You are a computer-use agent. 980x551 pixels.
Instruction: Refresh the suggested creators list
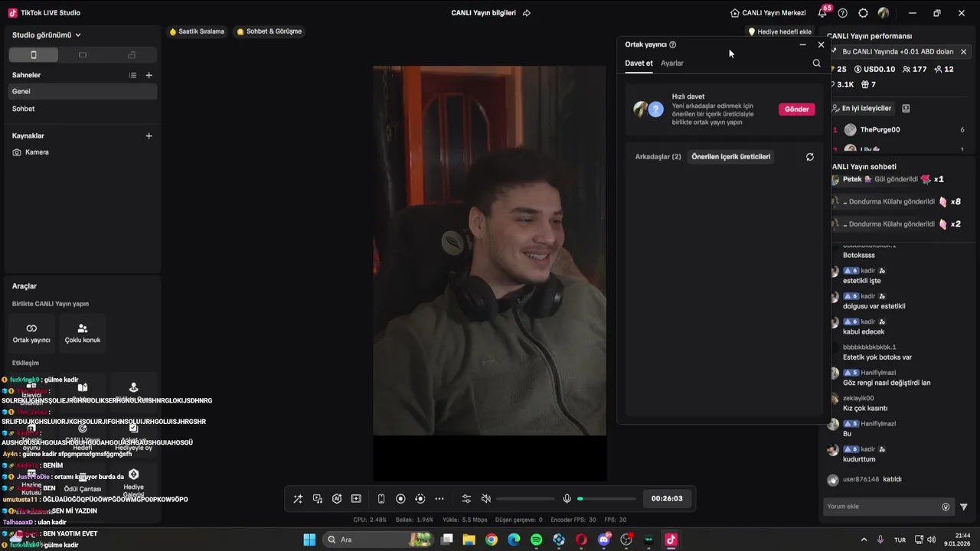click(809, 157)
